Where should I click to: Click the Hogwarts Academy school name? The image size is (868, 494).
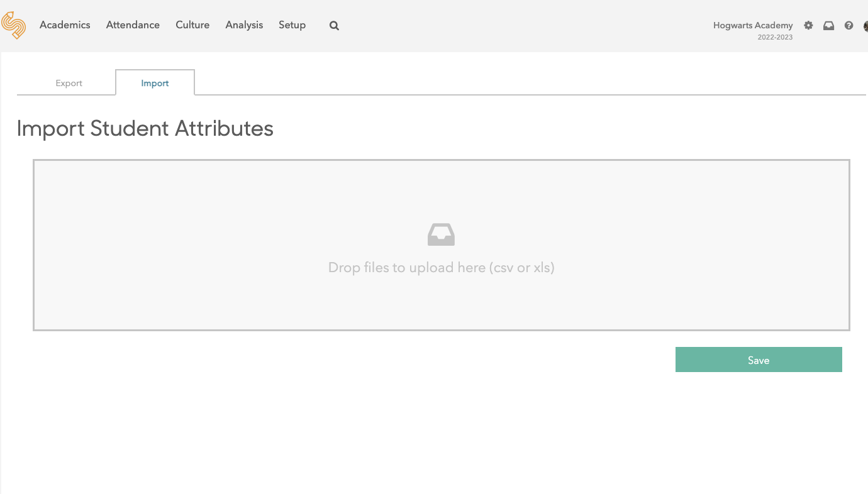click(753, 25)
